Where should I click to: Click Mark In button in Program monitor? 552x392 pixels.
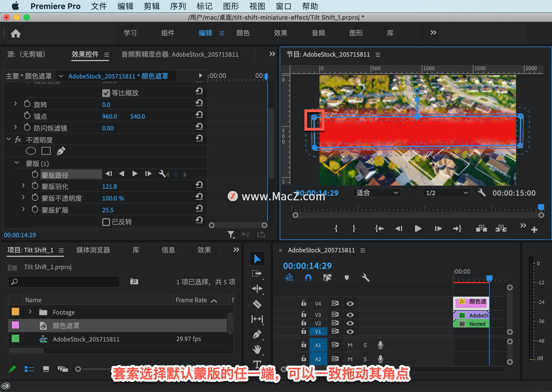(336, 229)
